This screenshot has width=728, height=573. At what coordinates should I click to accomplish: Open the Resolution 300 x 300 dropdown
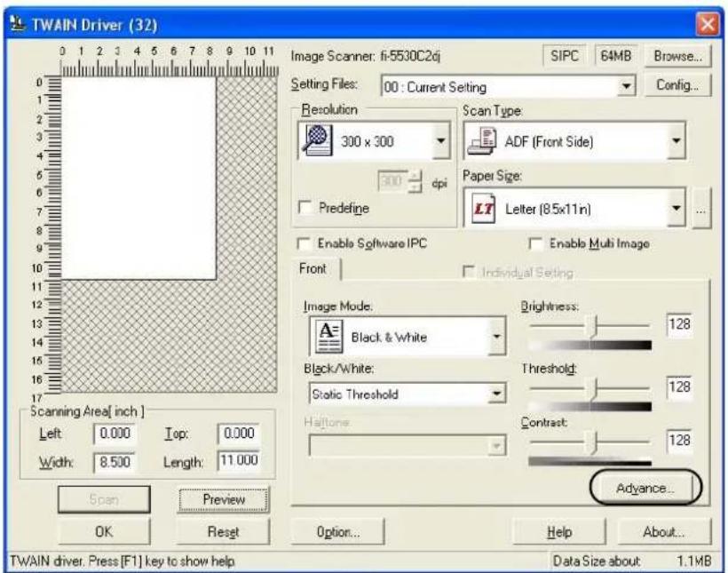point(441,140)
